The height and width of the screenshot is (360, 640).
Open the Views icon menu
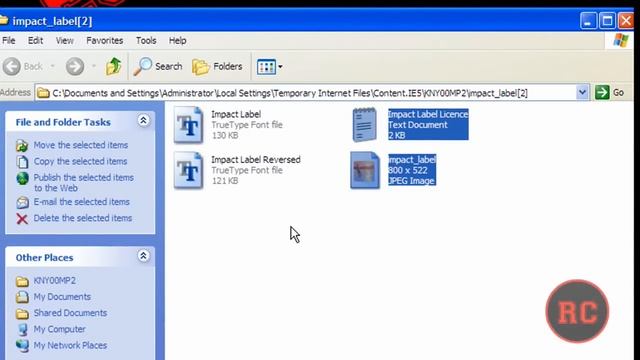(266, 67)
